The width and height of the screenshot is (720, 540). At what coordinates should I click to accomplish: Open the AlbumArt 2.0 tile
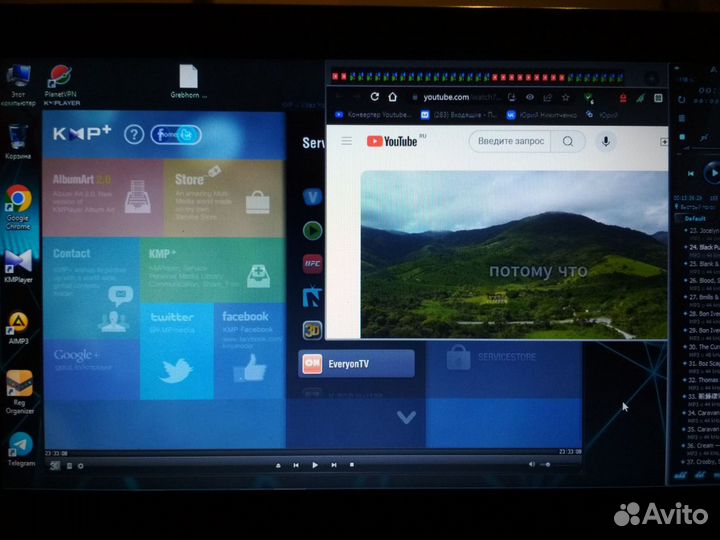coord(103,198)
